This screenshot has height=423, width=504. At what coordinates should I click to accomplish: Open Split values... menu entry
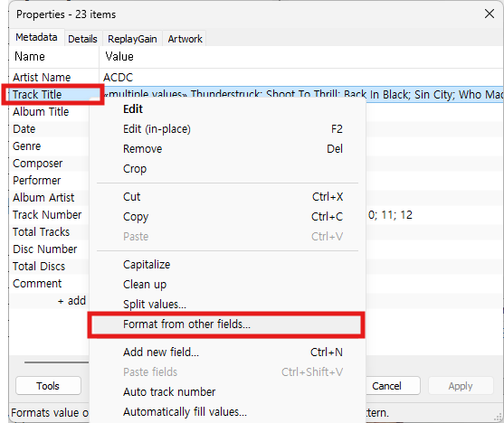coord(228,305)
